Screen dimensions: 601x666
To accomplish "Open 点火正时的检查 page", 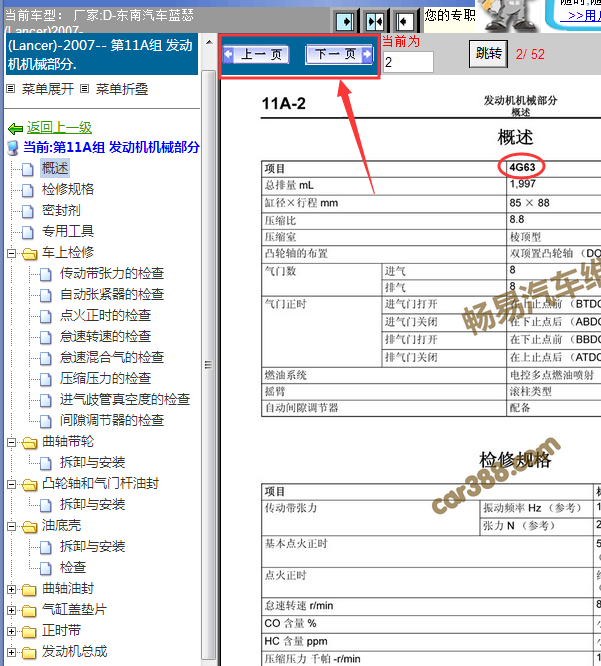I will coord(105,315).
